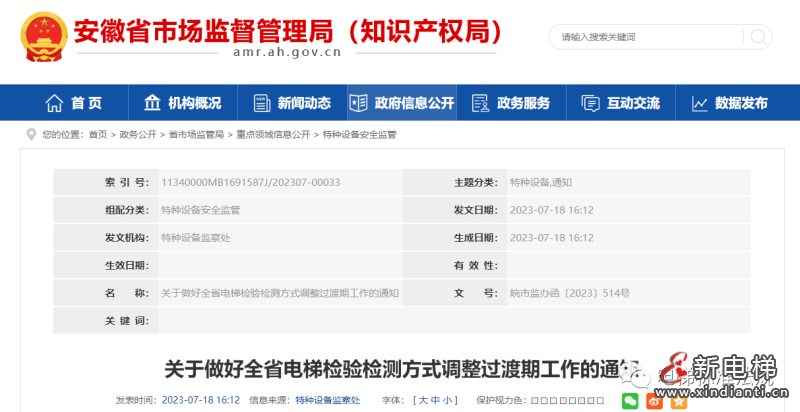
Task: Click the 发文机构 value 特种设备监察处
Action: pos(196,238)
